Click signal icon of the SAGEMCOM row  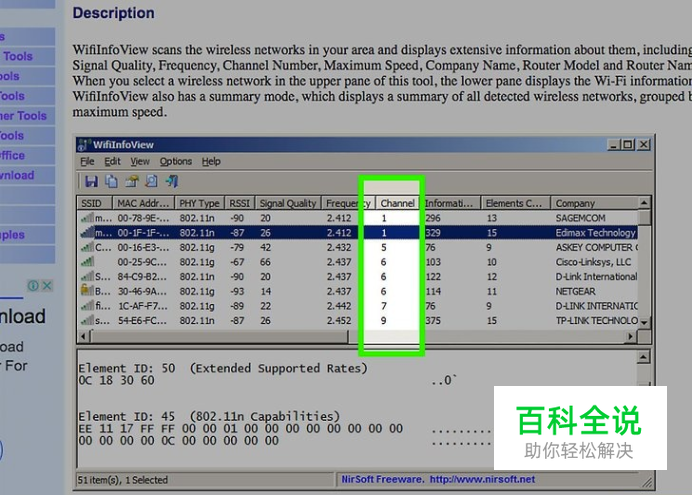point(87,218)
